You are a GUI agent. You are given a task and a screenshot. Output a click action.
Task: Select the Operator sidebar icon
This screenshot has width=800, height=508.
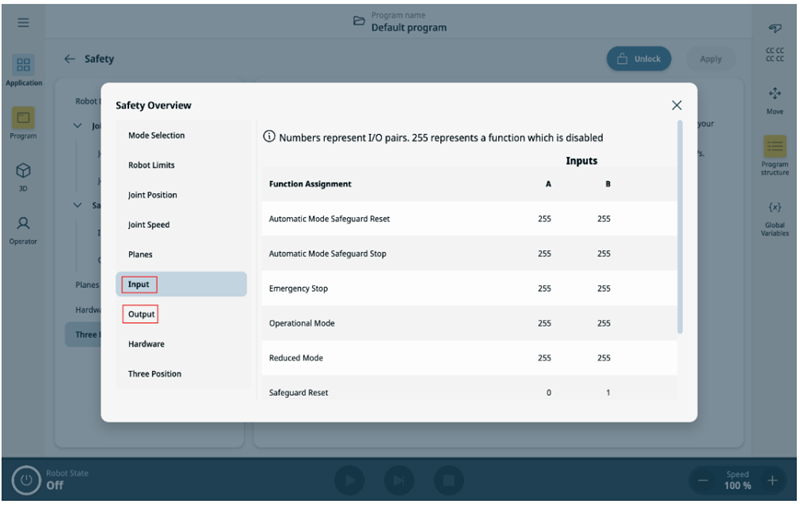pos(23,229)
